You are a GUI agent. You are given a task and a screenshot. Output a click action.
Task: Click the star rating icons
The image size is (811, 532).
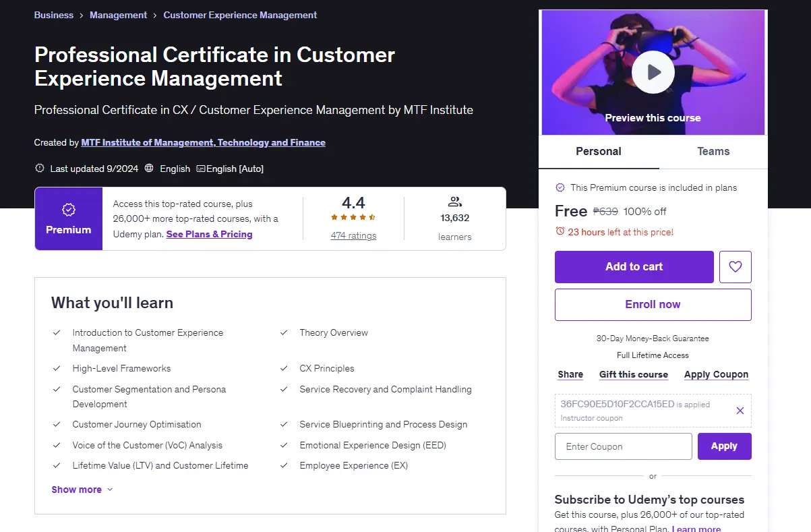point(353,217)
